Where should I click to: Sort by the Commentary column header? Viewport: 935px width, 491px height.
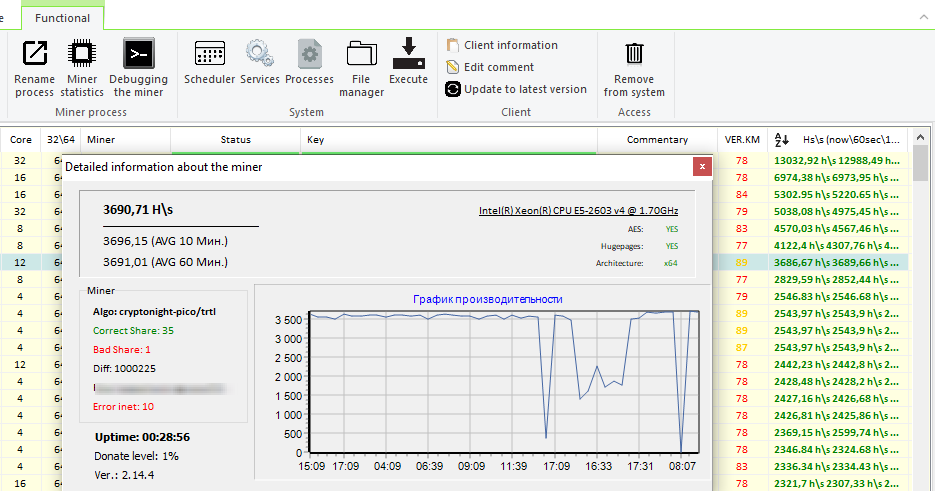click(x=657, y=140)
